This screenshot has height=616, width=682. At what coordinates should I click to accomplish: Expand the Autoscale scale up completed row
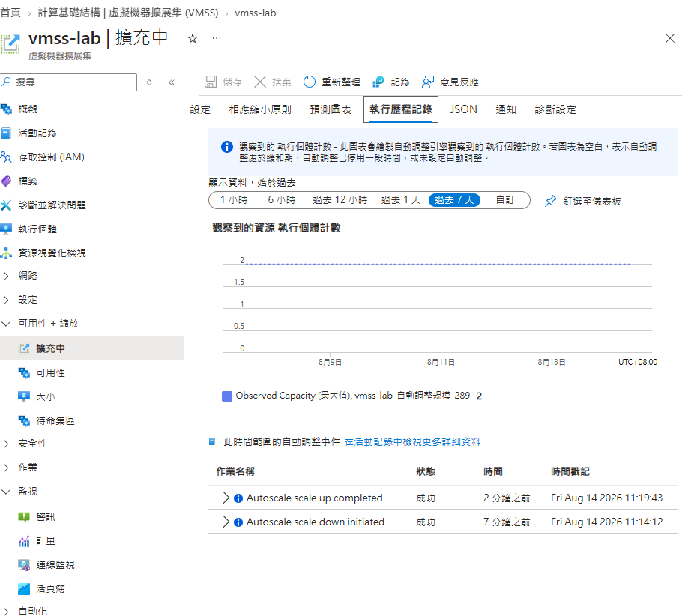click(226, 498)
